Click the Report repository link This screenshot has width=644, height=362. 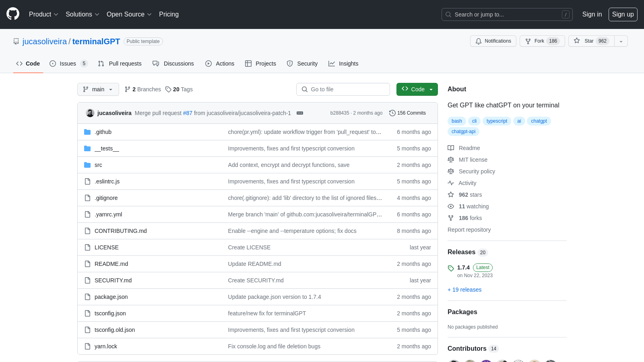(469, 230)
